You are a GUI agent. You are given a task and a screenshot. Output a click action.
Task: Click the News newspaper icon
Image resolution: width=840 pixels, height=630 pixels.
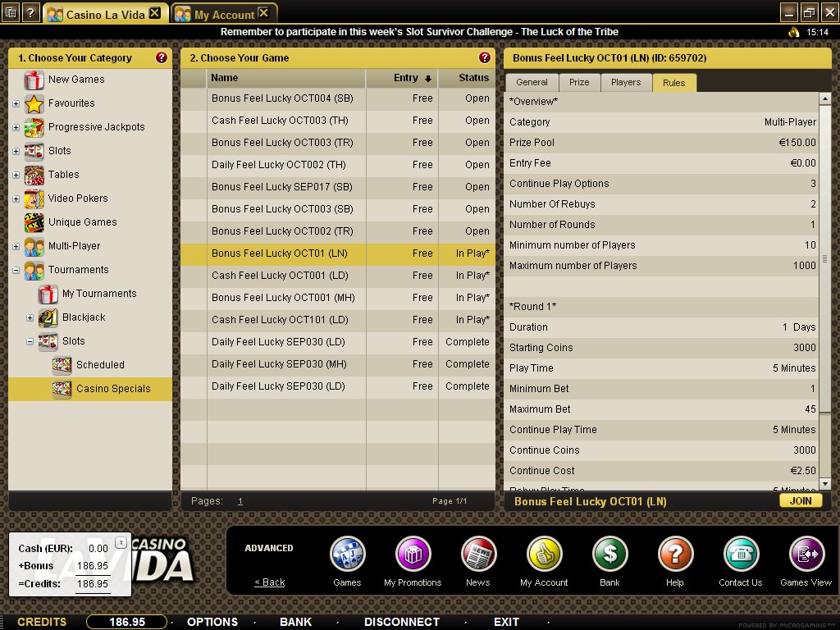tap(477, 555)
